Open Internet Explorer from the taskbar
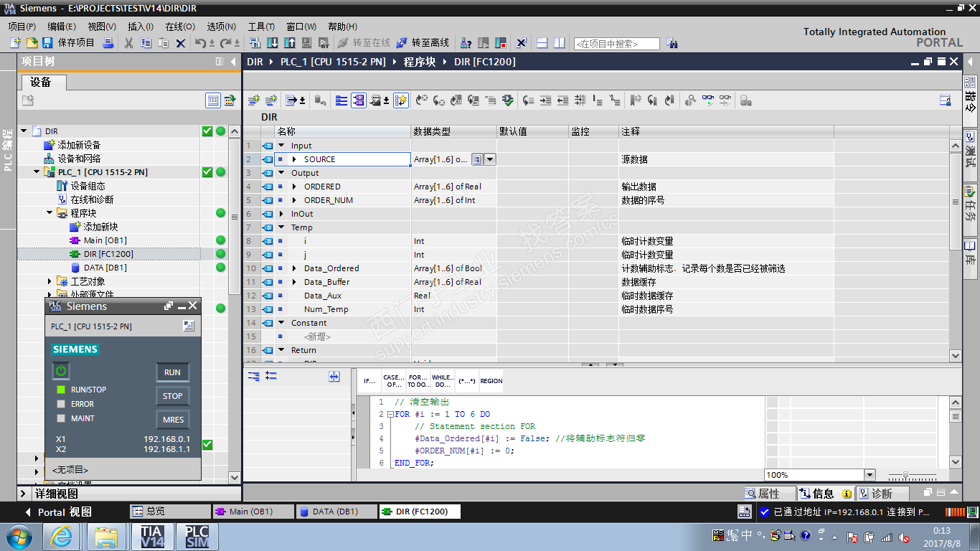 (62, 536)
